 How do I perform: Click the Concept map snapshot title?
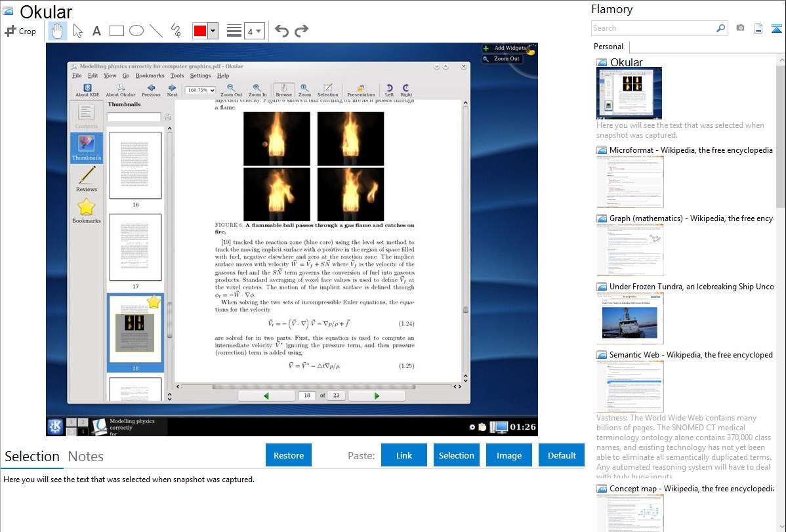(x=691, y=488)
